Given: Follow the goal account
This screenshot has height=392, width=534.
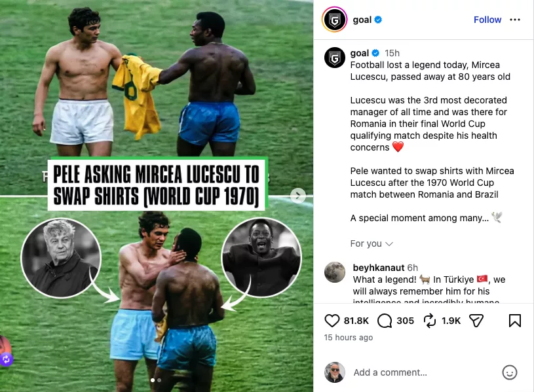Looking at the screenshot, I should (x=487, y=20).
